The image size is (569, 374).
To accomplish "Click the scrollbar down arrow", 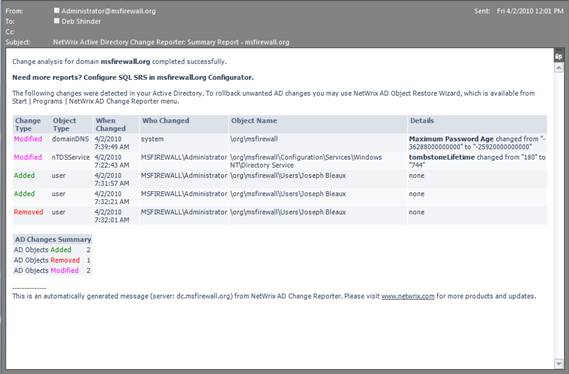I will tap(559, 363).
